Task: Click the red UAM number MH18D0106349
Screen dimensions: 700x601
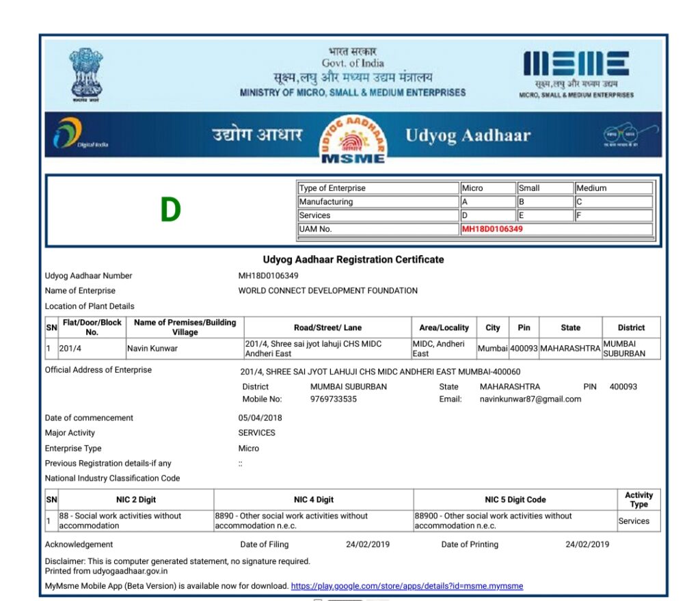Action: (x=492, y=229)
